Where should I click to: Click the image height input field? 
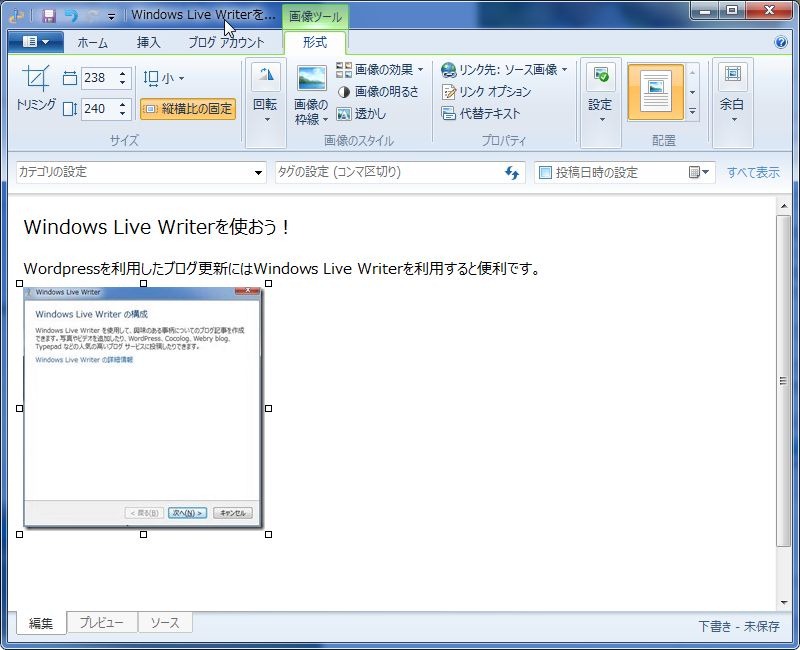coord(99,109)
